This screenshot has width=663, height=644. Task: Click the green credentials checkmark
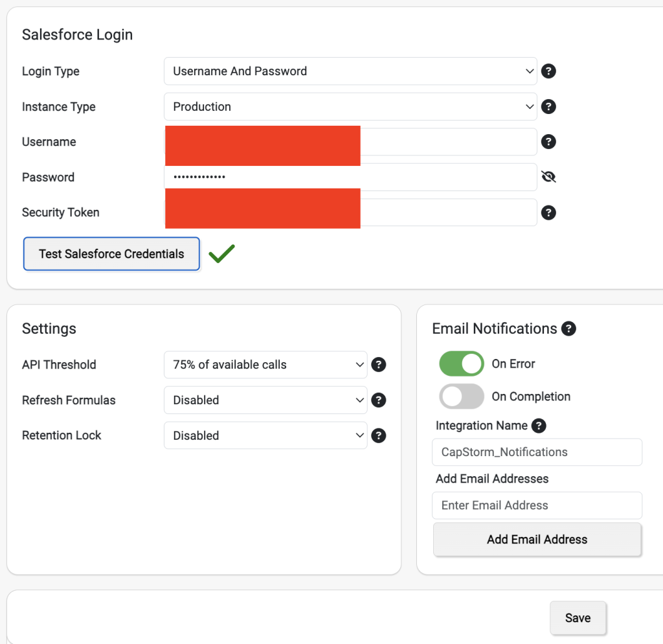pos(221,254)
